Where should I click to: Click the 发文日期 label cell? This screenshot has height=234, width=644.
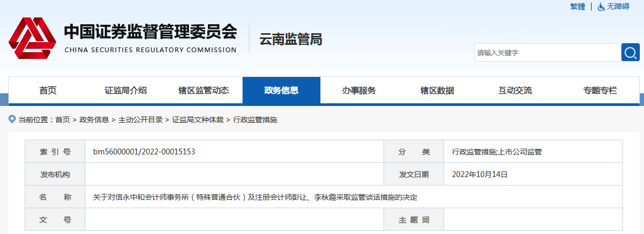tap(414, 174)
